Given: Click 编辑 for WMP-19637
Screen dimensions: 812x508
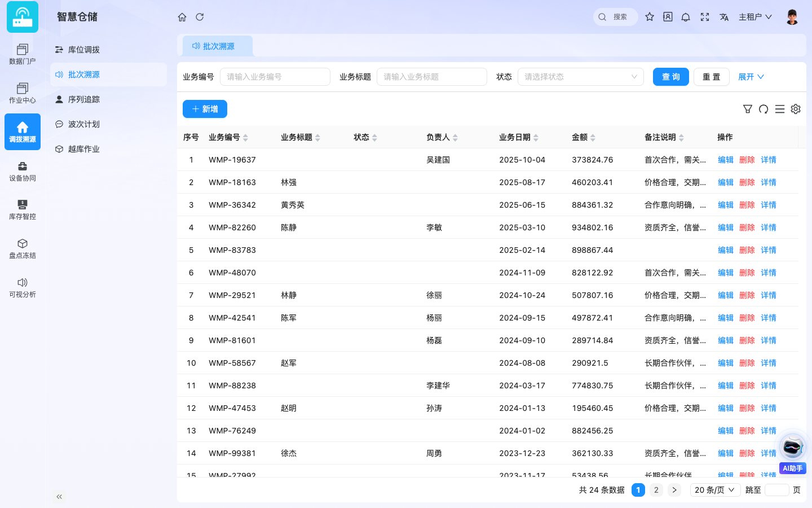Looking at the screenshot, I should click(x=726, y=160).
